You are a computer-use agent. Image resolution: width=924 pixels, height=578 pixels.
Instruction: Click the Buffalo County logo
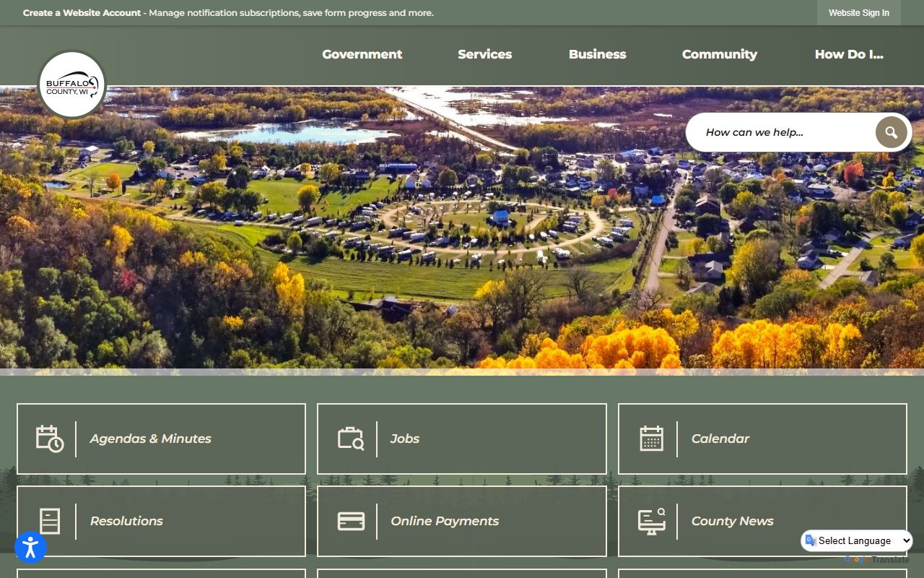(71, 85)
